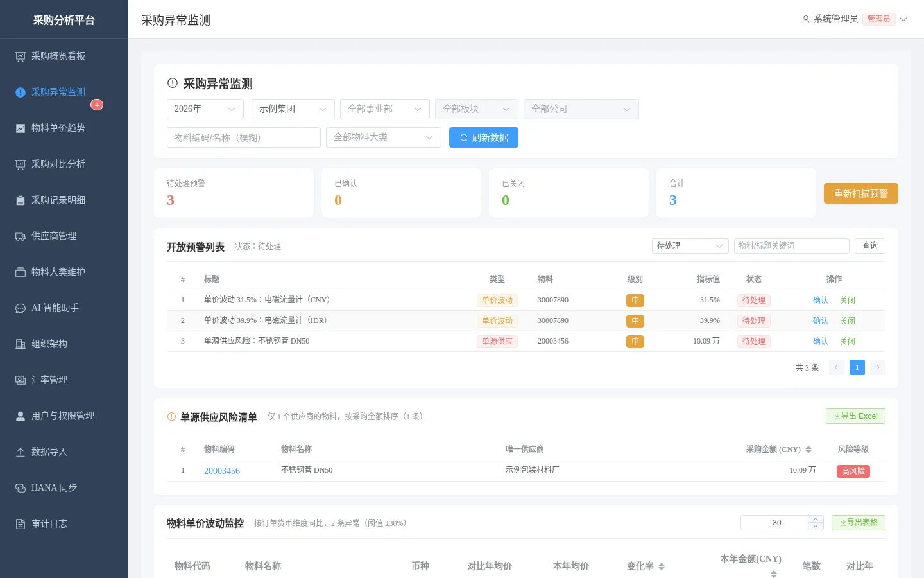924x578 pixels.
Task: Click the 待处理预警 count card
Action: point(234,193)
